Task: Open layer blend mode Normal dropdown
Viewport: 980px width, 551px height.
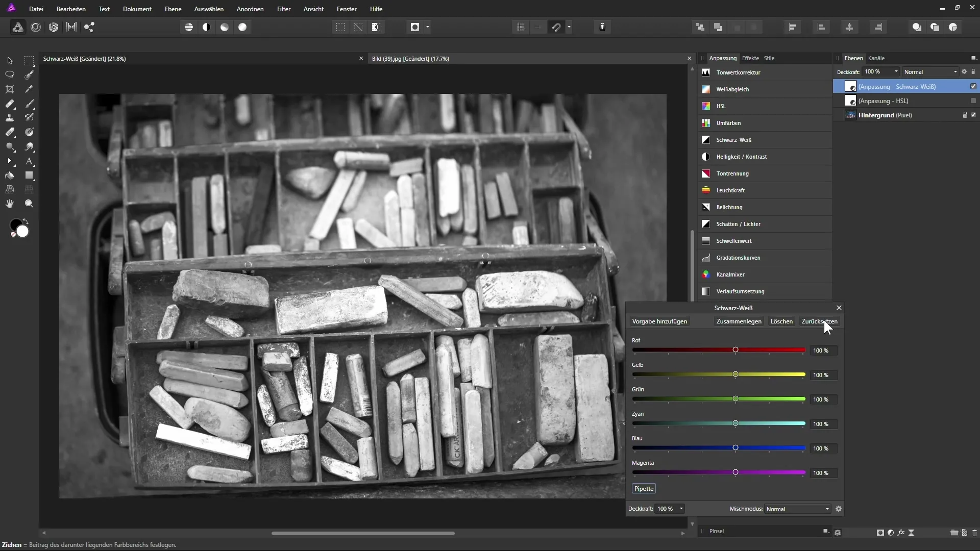Action: pos(930,72)
